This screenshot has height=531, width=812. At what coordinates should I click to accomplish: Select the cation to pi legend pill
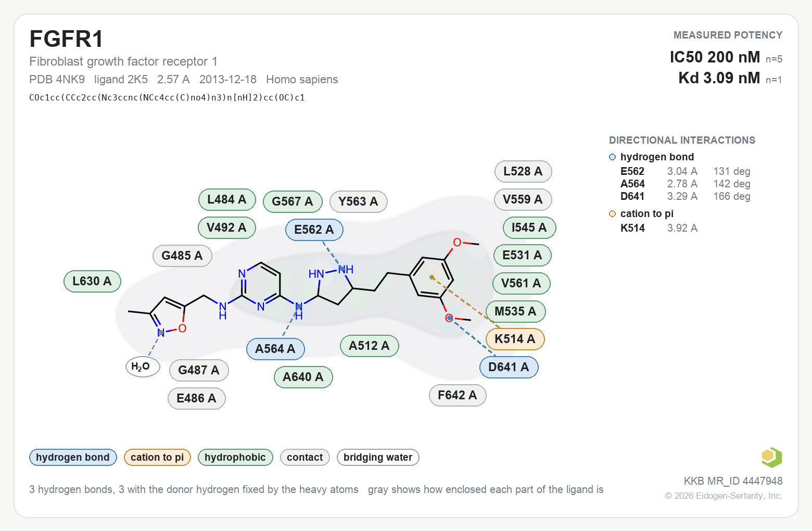(157, 458)
